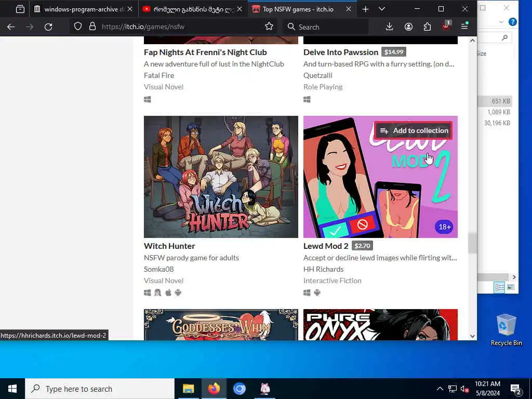Viewport: 532px width, 399px height.
Task: Switch Explorer to details view icon
Action: coord(499,288)
